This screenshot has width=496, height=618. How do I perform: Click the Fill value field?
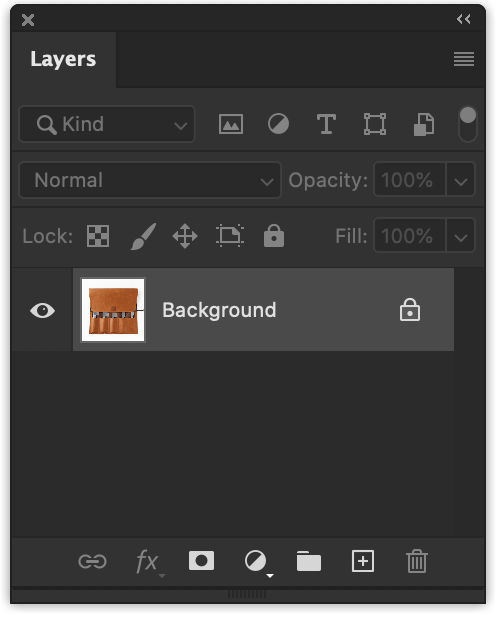[x=410, y=236]
